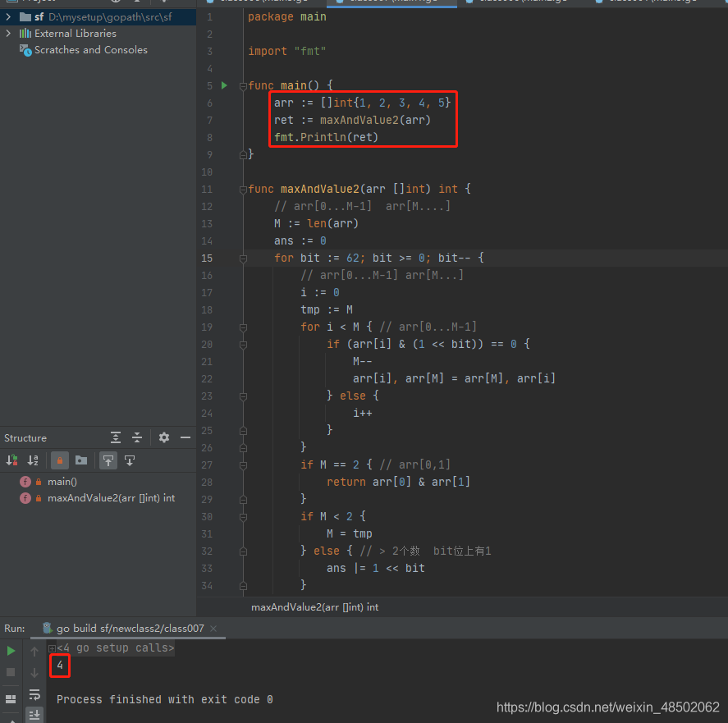The width and height of the screenshot is (728, 723).
Task: Run main with the gutter arrow
Action: pos(224,85)
